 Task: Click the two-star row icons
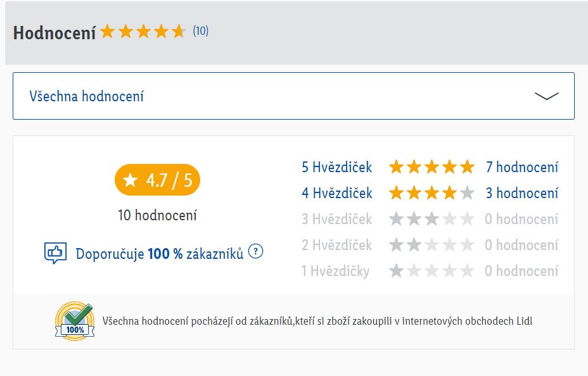pos(431,245)
